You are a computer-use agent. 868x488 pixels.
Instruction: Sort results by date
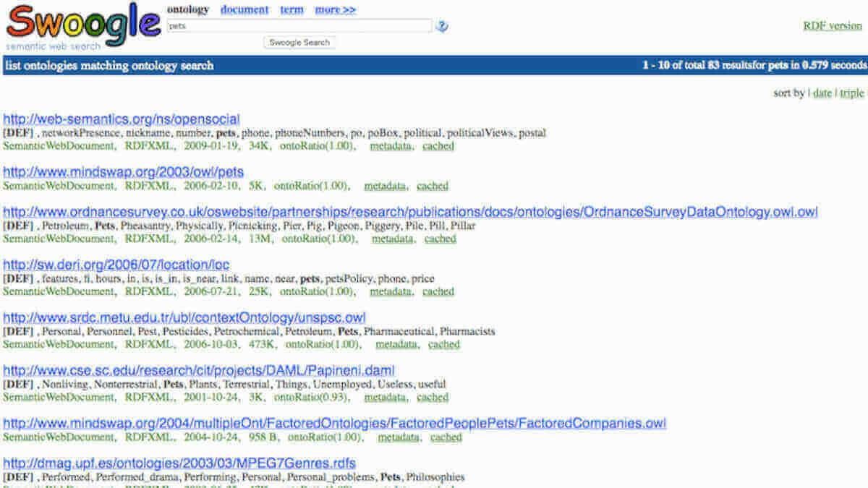(822, 93)
